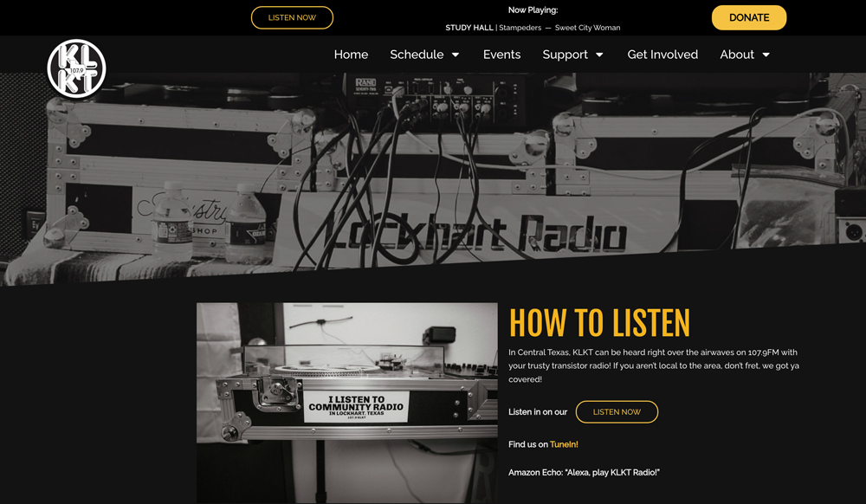Click the HOW TO LISTEN heading
866x504 pixels.
599,323
